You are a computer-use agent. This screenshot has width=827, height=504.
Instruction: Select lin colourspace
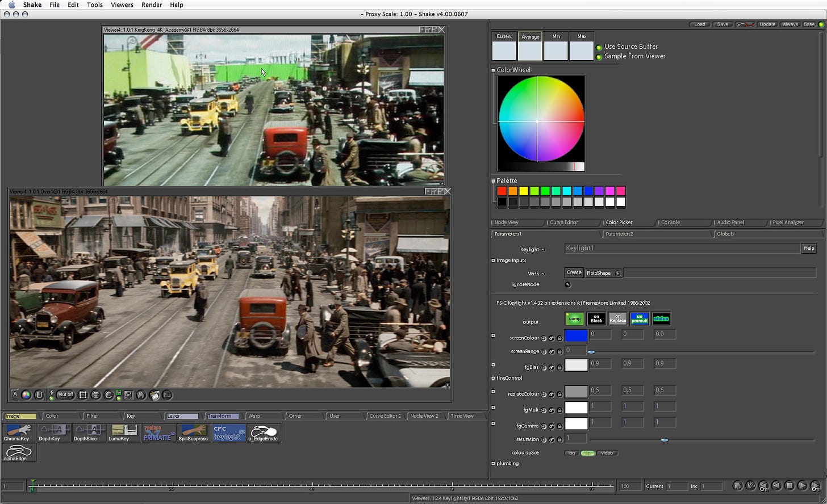(588, 453)
